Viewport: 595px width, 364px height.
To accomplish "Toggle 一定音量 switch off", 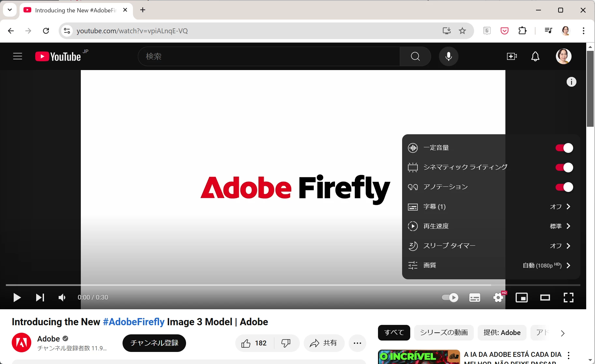I will coord(564,148).
